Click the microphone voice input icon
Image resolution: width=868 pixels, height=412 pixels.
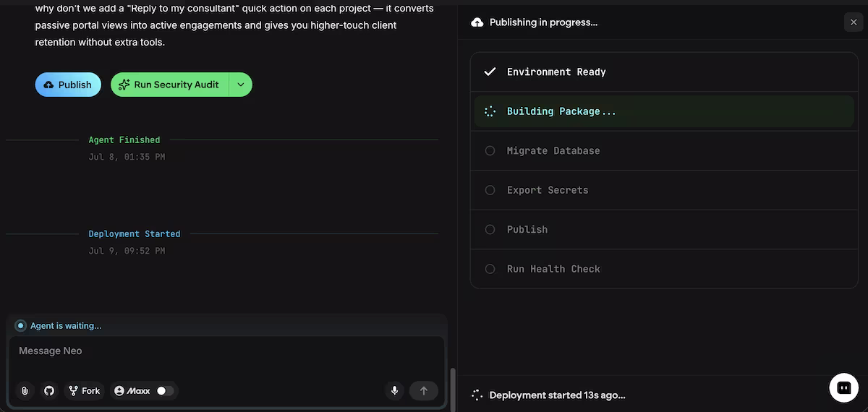point(394,390)
